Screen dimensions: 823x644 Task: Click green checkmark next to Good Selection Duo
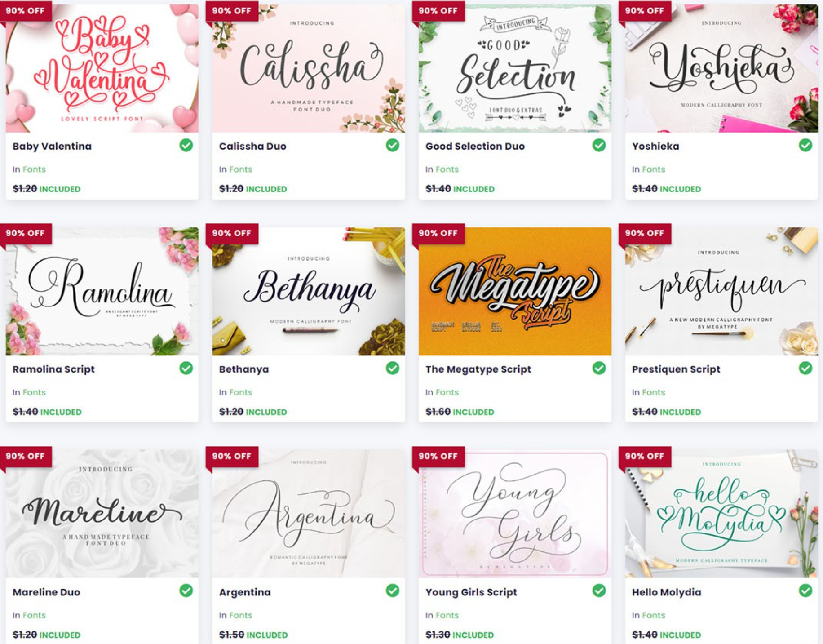click(x=599, y=145)
